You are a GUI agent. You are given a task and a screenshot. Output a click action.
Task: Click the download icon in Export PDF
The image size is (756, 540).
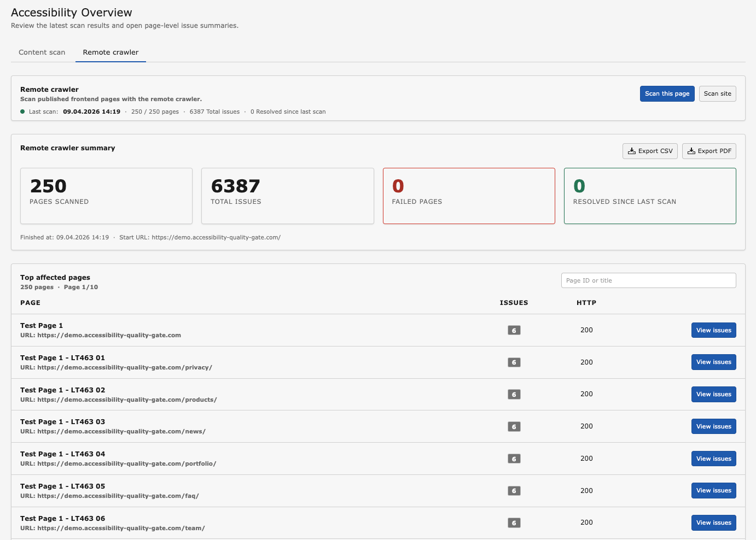tap(691, 151)
